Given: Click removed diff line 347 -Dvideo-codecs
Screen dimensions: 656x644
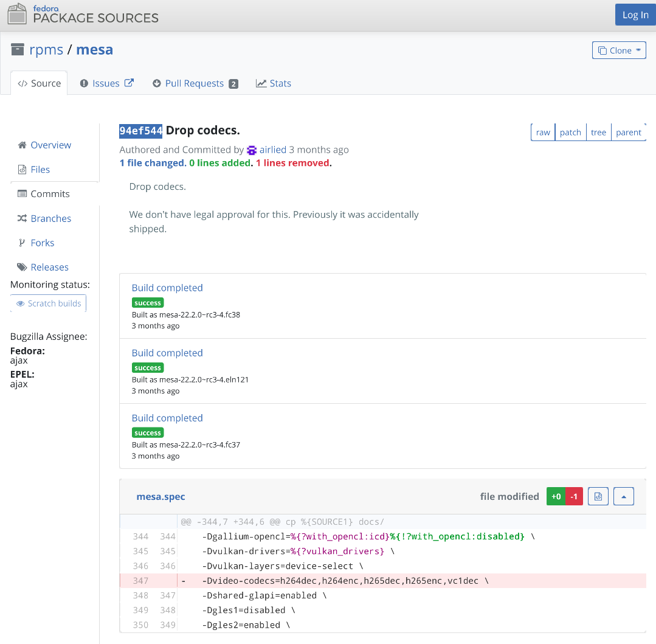Looking at the screenshot, I should point(383,581).
